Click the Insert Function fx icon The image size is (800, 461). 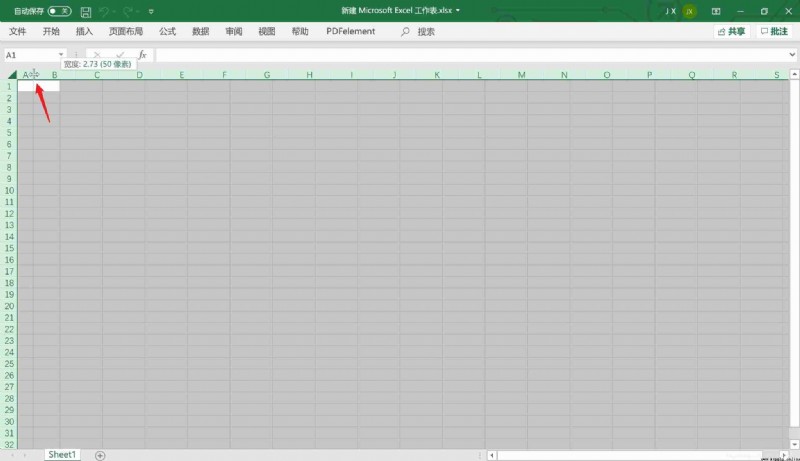click(142, 55)
